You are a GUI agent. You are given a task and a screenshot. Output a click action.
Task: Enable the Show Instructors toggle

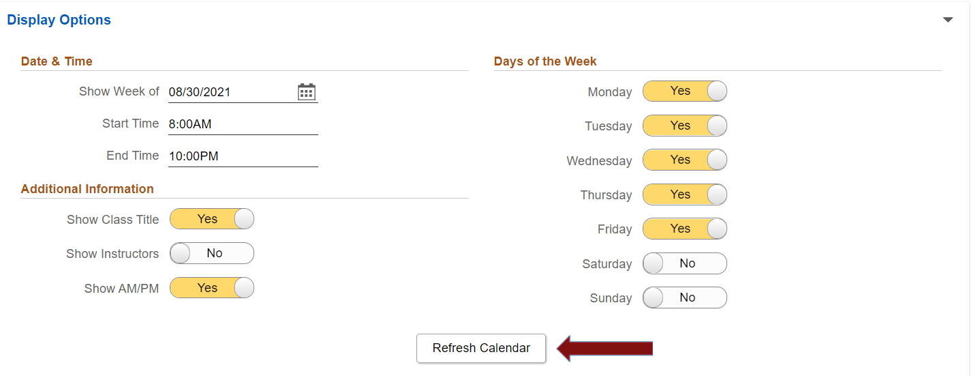pos(211,254)
